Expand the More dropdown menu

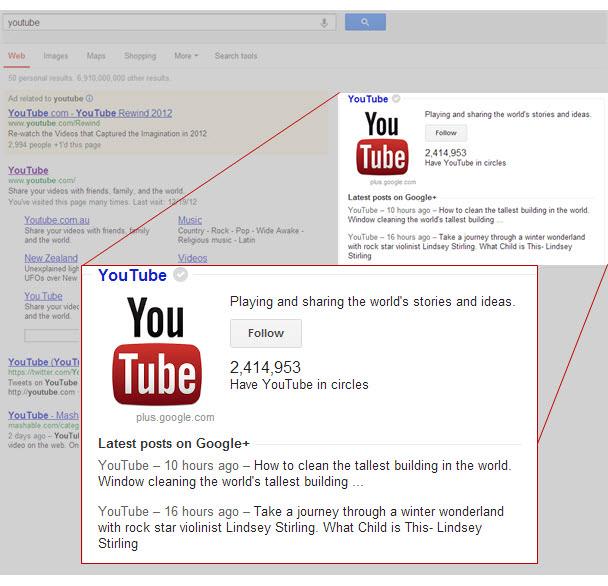point(186,56)
